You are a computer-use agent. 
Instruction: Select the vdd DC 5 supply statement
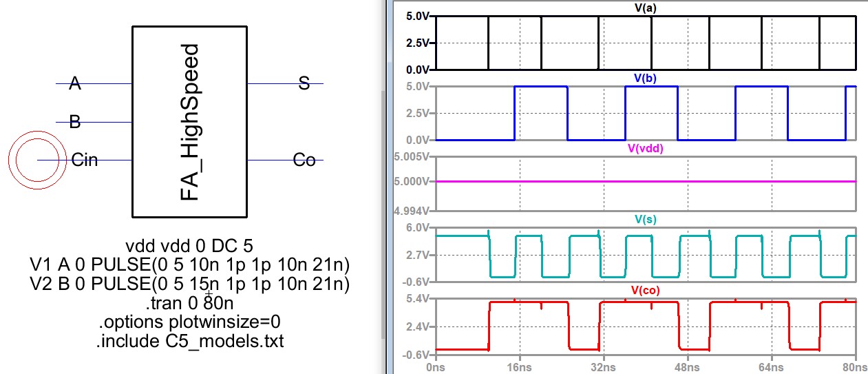point(190,246)
